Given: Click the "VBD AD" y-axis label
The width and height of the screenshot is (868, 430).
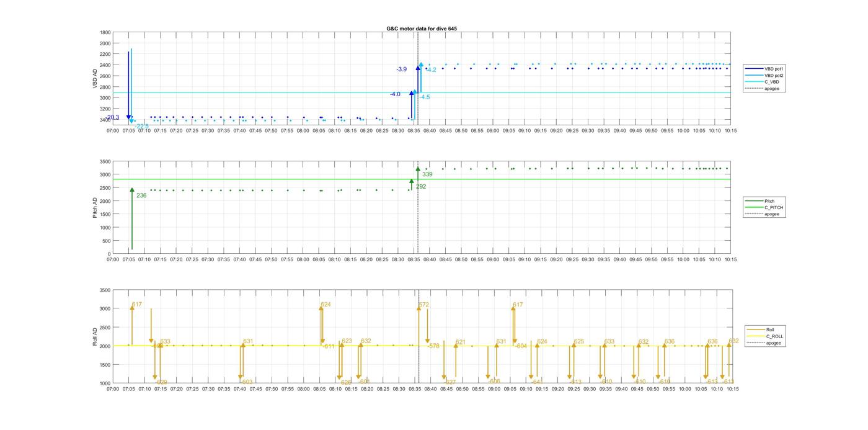Looking at the screenshot, I should tap(95, 78).
